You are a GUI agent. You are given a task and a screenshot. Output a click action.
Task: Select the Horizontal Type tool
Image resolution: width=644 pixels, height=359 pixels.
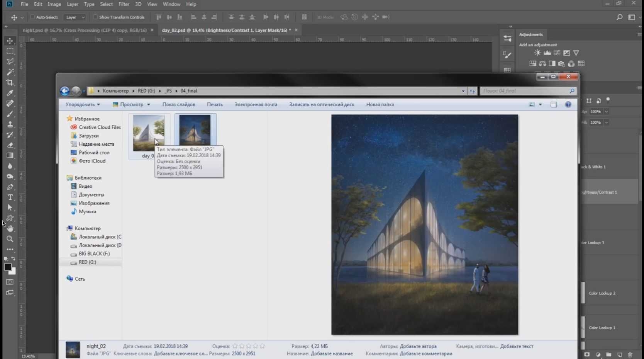(x=10, y=197)
